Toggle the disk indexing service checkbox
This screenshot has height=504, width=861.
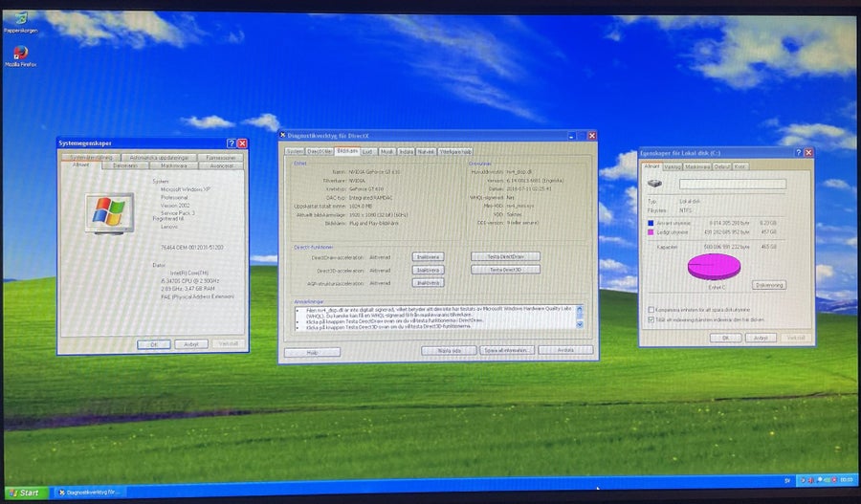(651, 319)
